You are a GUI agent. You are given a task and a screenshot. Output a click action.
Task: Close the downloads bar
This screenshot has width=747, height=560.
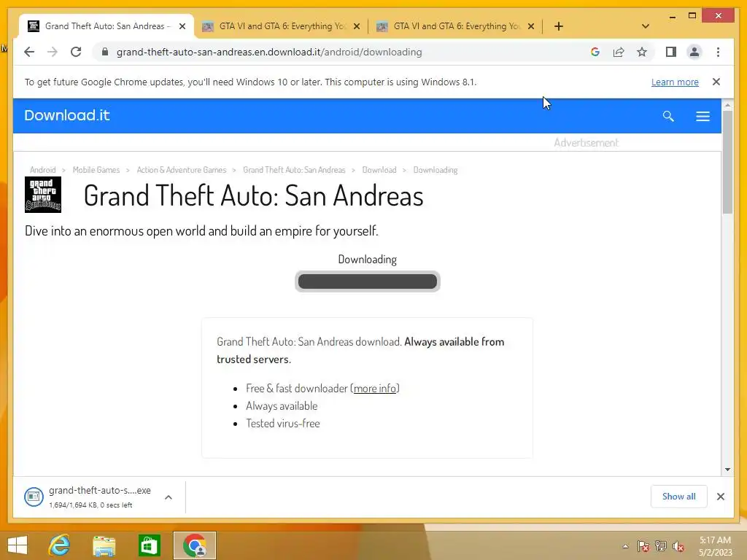pos(720,497)
